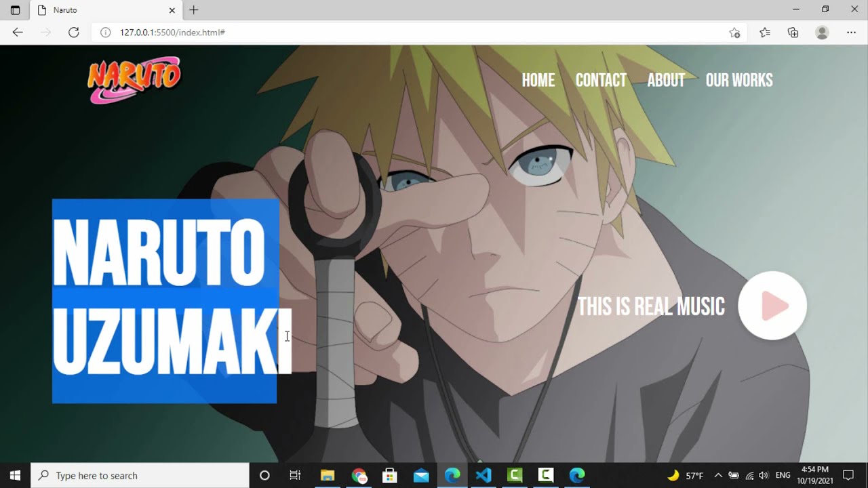This screenshot has height=488, width=868.
Task: Open the OUR WORKS navigation link
Action: click(x=739, y=81)
